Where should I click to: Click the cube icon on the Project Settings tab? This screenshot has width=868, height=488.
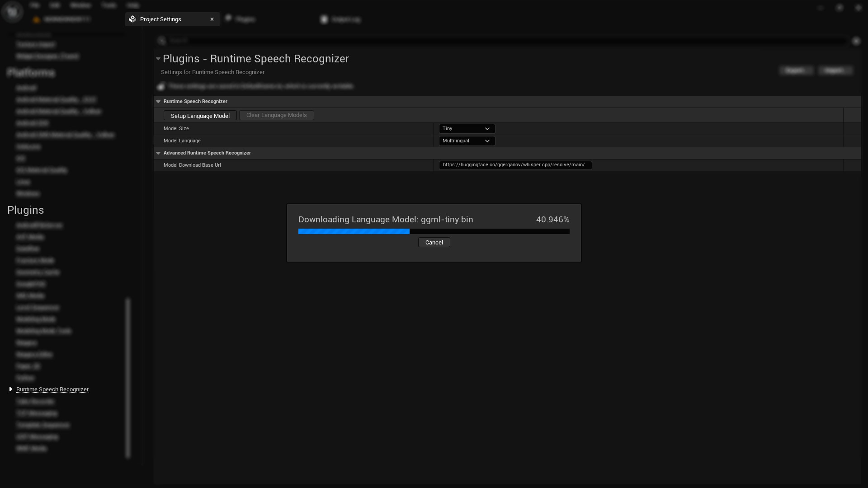(x=132, y=19)
